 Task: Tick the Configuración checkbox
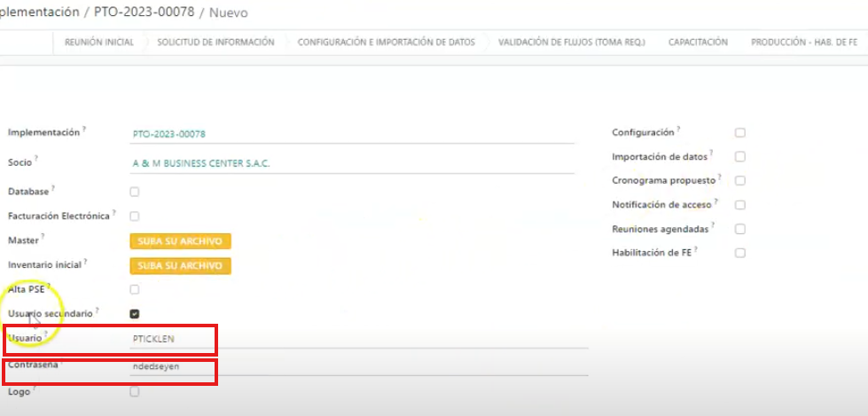pyautogui.click(x=739, y=133)
